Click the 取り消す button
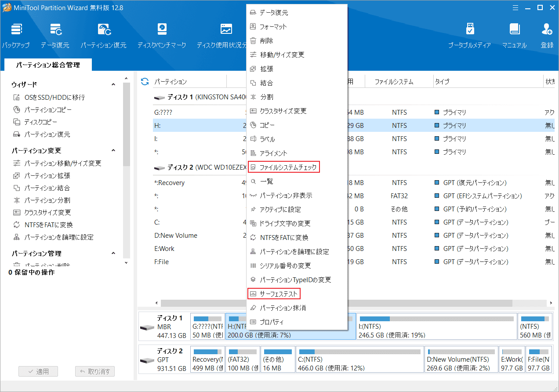Screen dimensions: 559x392 pos(95,371)
